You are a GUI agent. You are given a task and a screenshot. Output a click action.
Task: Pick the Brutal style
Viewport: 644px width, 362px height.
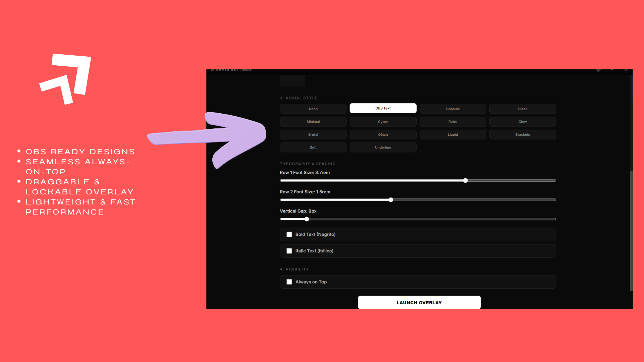[313, 134]
